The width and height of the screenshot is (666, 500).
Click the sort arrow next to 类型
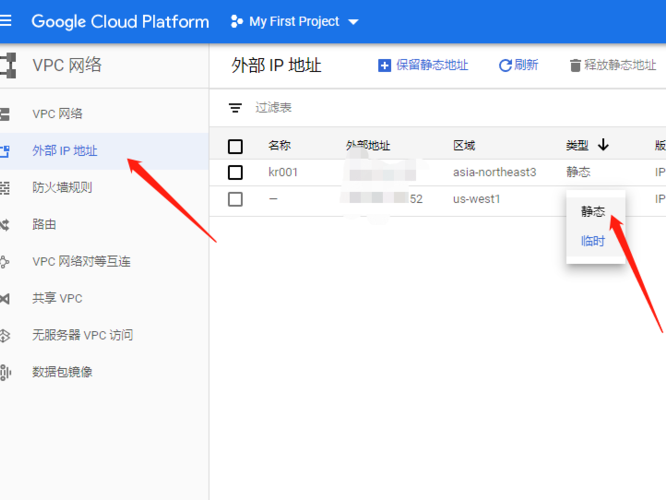(x=603, y=145)
